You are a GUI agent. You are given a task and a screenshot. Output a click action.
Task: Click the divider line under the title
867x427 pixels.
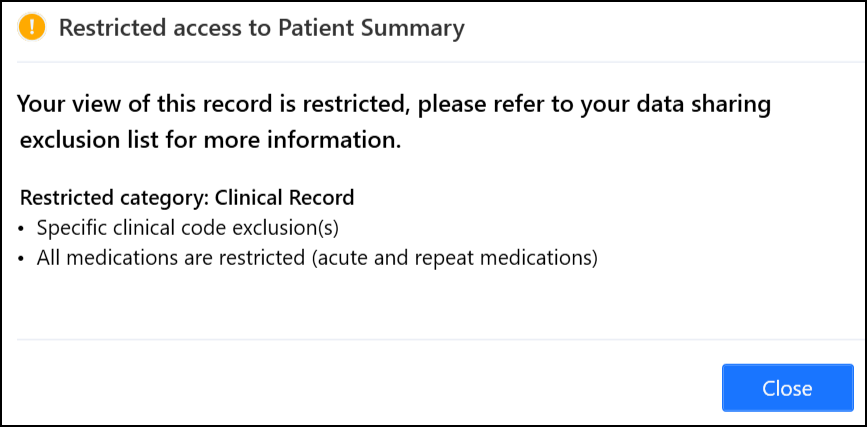[x=433, y=62]
